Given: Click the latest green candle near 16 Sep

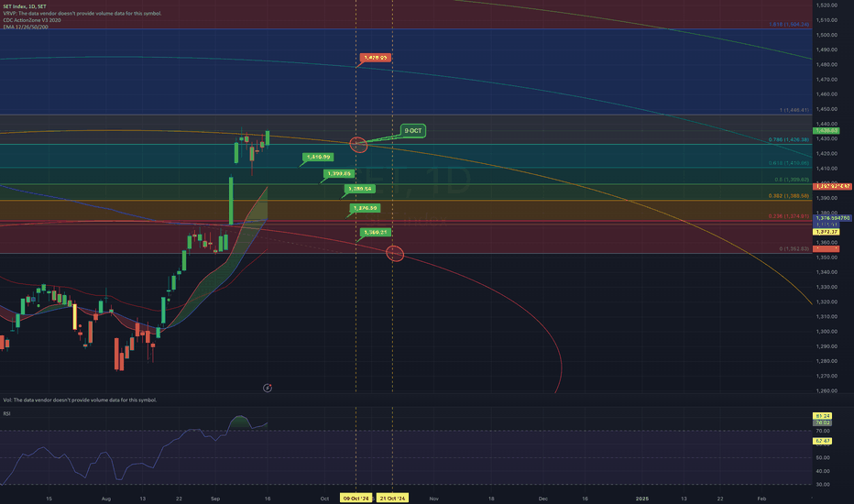Looking at the screenshot, I should [x=268, y=137].
